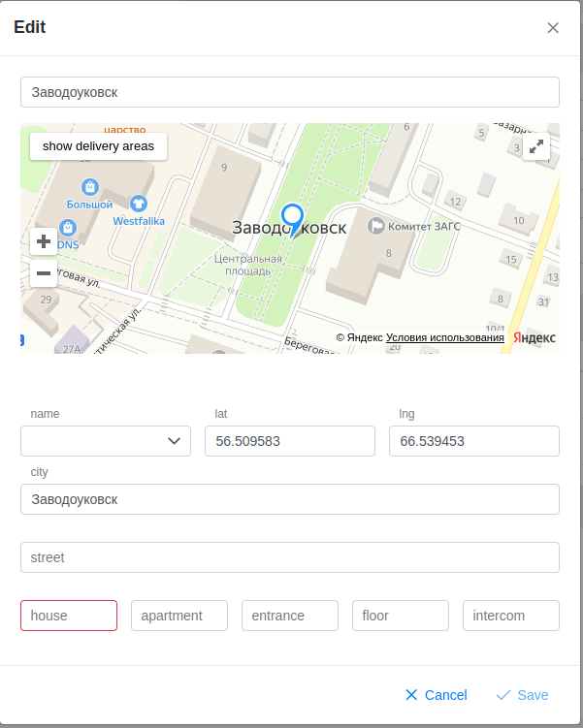This screenshot has width=583, height=728.
Task: Click the Большой shop icon on the map
Action: point(89,187)
